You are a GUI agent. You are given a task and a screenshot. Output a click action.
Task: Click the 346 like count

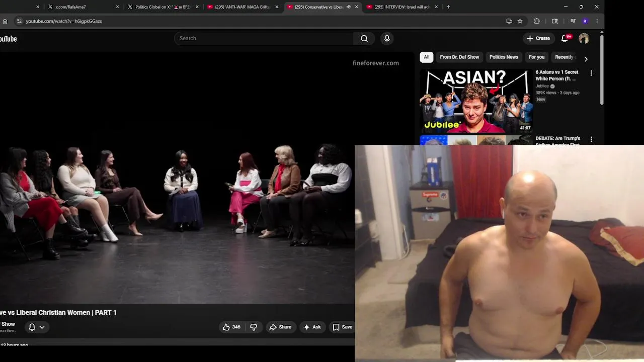tap(236, 327)
